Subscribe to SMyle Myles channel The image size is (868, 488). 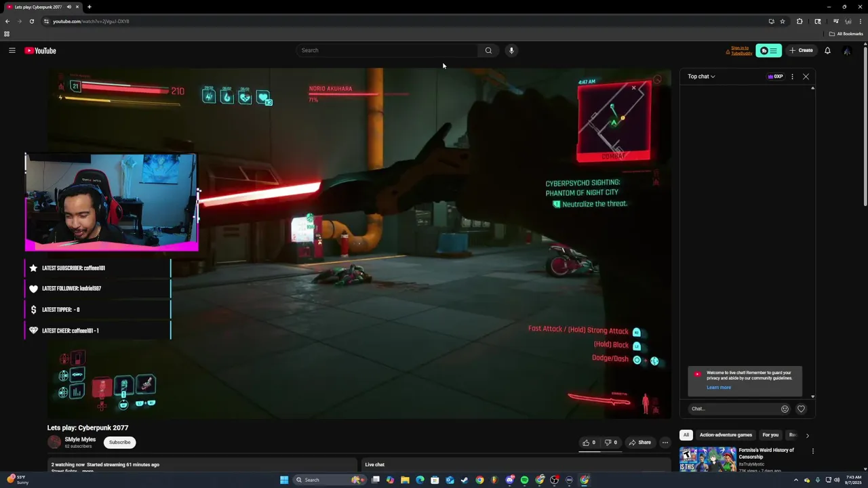(x=119, y=442)
